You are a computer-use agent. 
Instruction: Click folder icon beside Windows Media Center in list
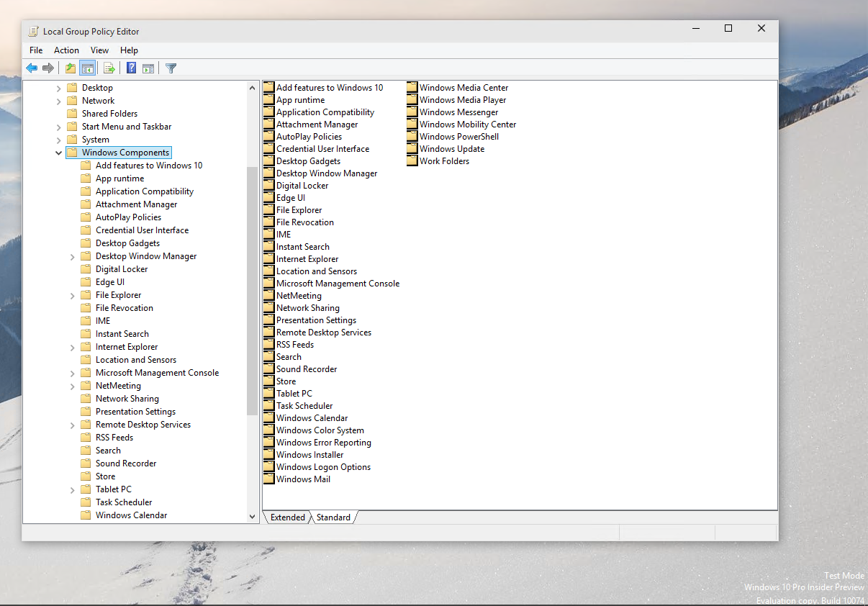[412, 88]
